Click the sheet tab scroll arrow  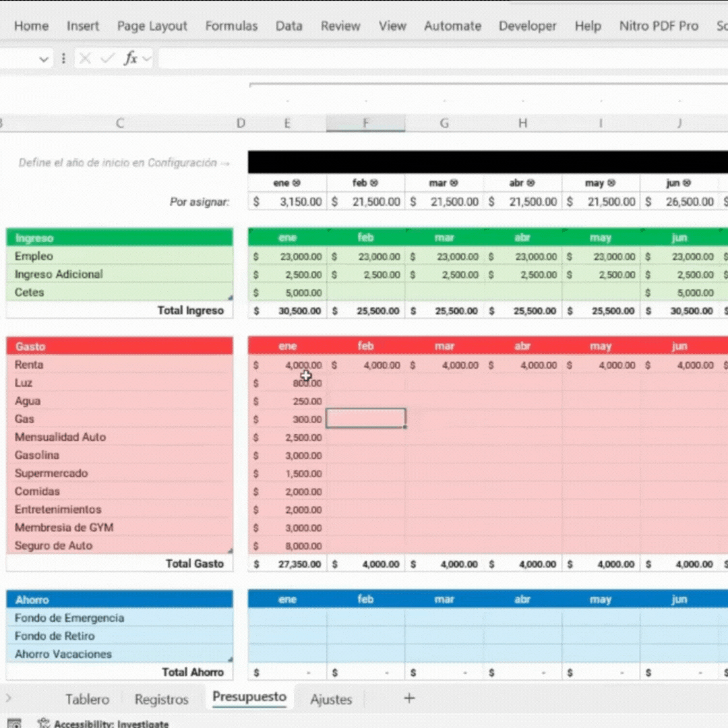coord(8,698)
